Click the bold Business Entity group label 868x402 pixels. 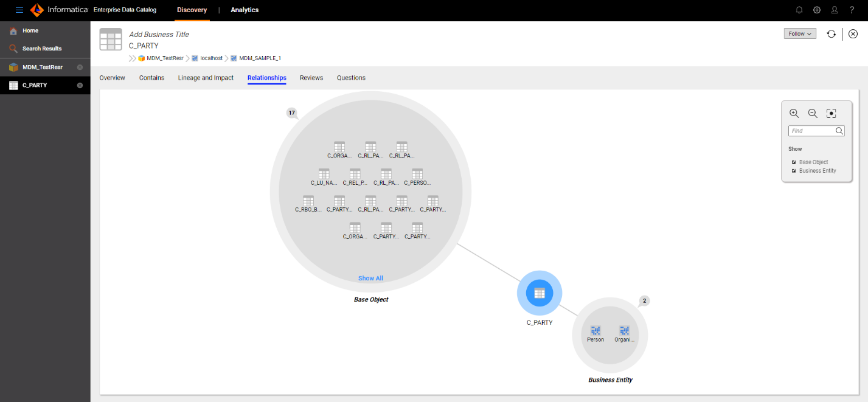(x=610, y=380)
